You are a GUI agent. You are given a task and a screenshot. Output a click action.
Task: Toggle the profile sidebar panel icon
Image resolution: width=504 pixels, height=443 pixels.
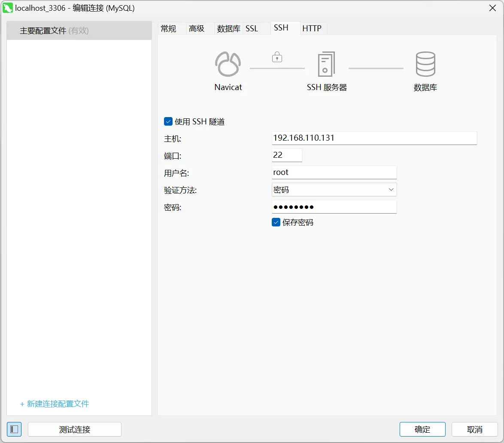(14, 429)
